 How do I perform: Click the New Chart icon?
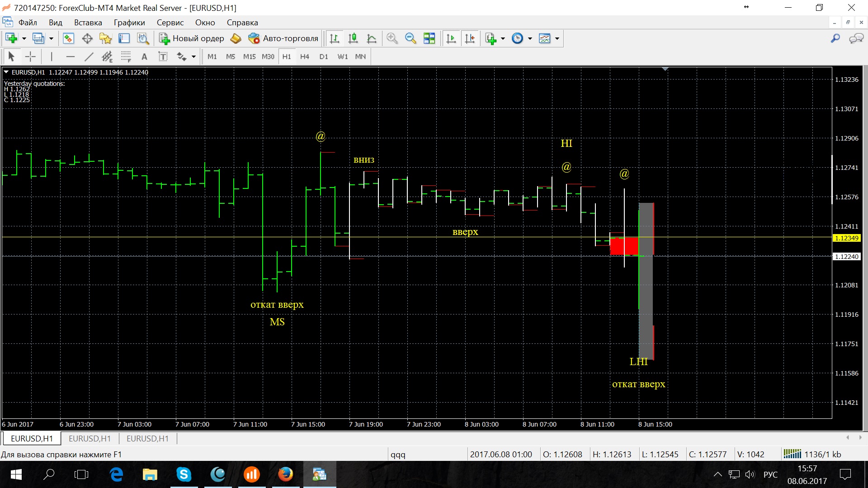[11, 38]
